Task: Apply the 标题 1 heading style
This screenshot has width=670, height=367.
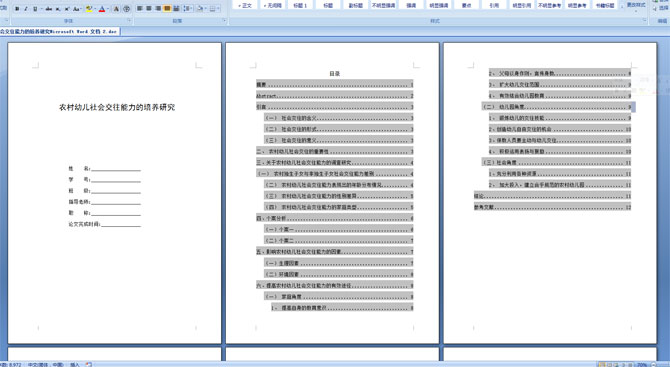Action: (301, 5)
